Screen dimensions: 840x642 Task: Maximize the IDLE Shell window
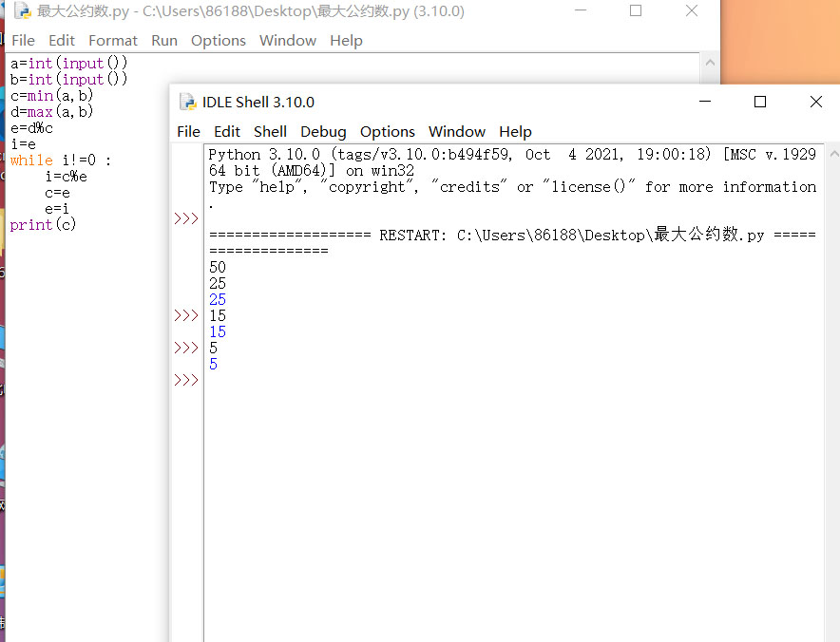[x=759, y=102]
